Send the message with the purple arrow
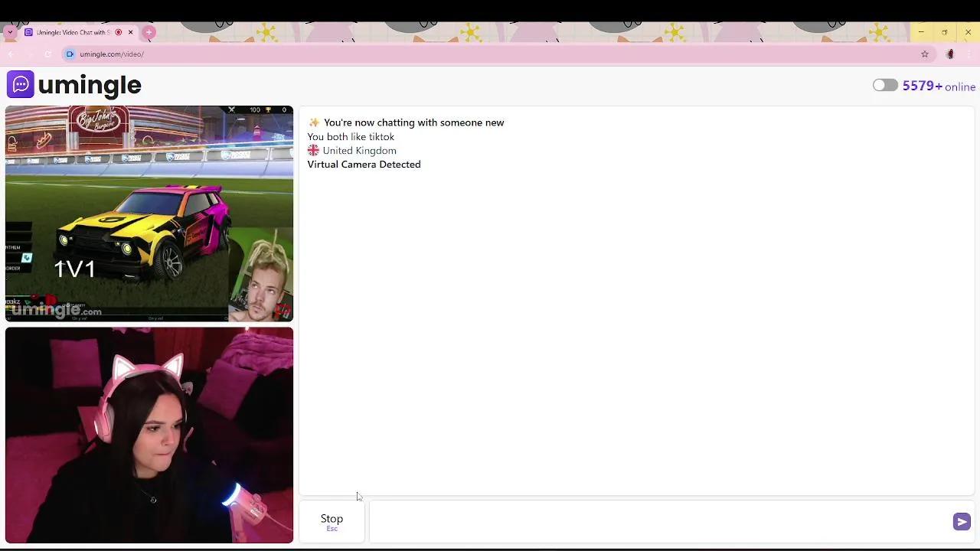This screenshot has height=551, width=980. coord(962,521)
